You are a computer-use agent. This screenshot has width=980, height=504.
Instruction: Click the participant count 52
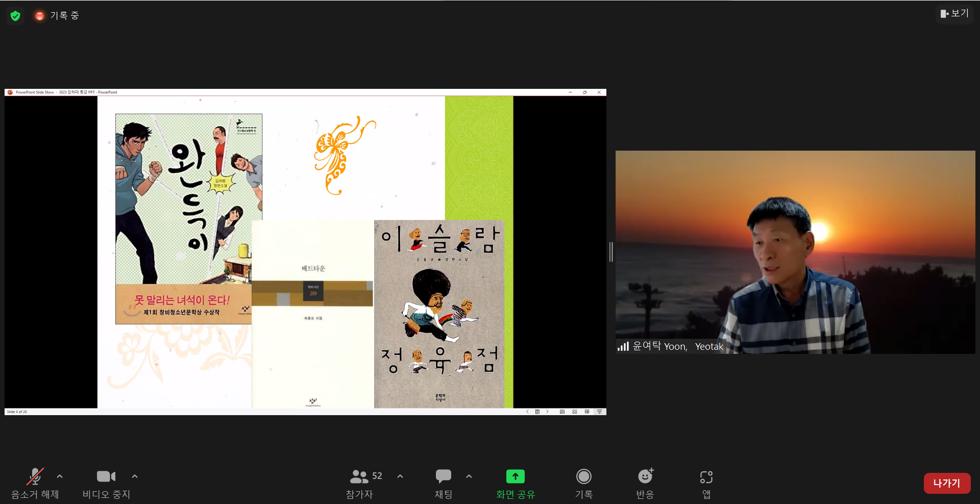click(377, 476)
